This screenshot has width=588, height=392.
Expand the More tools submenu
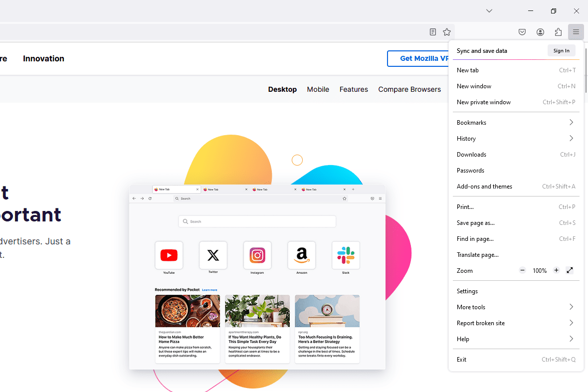point(516,307)
